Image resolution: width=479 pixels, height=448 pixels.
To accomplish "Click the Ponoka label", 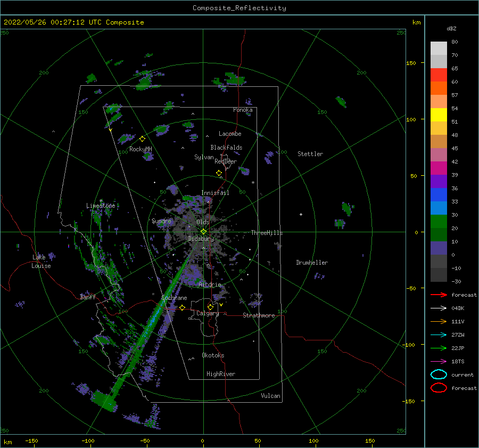I will tap(243, 110).
